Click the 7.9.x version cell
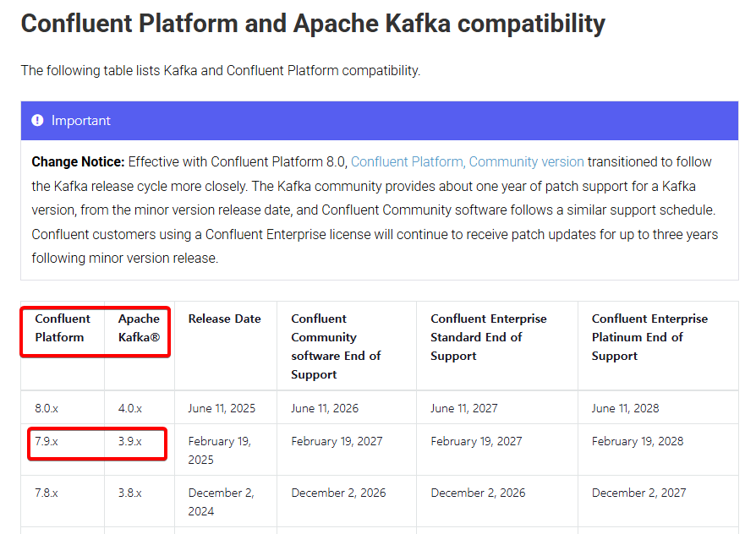This screenshot has width=756, height=534. (47, 441)
